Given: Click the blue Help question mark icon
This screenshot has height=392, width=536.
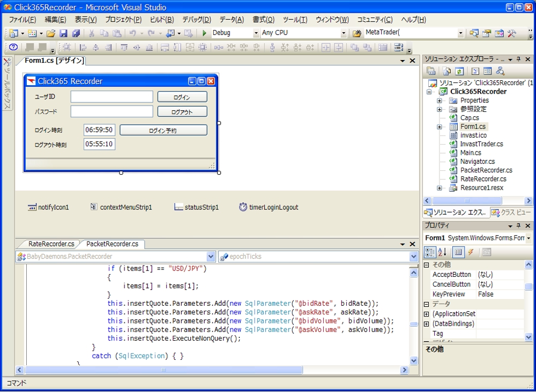Looking at the screenshot, I should click(x=13, y=47).
